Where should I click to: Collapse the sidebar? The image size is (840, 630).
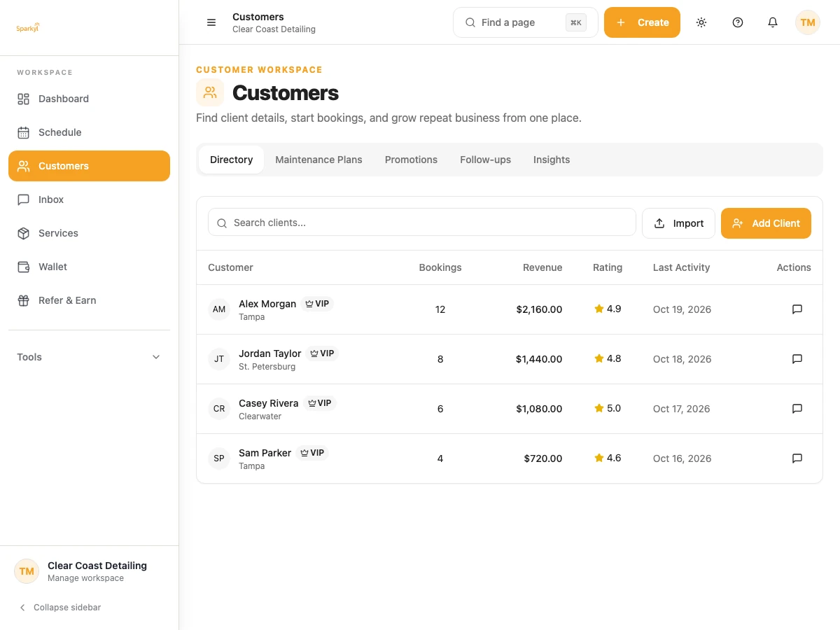pos(60,608)
